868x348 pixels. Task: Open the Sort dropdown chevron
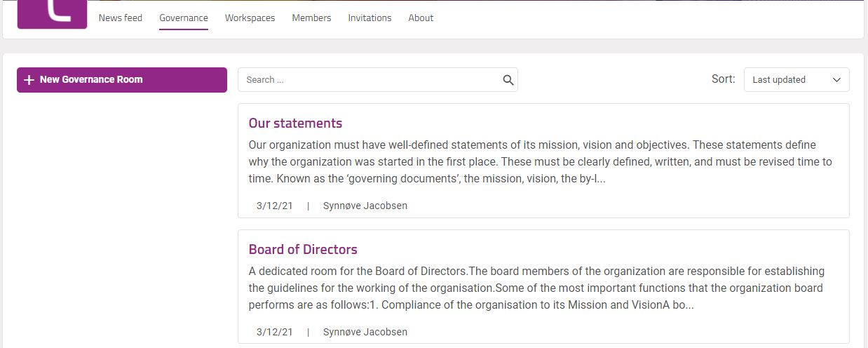[836, 80]
